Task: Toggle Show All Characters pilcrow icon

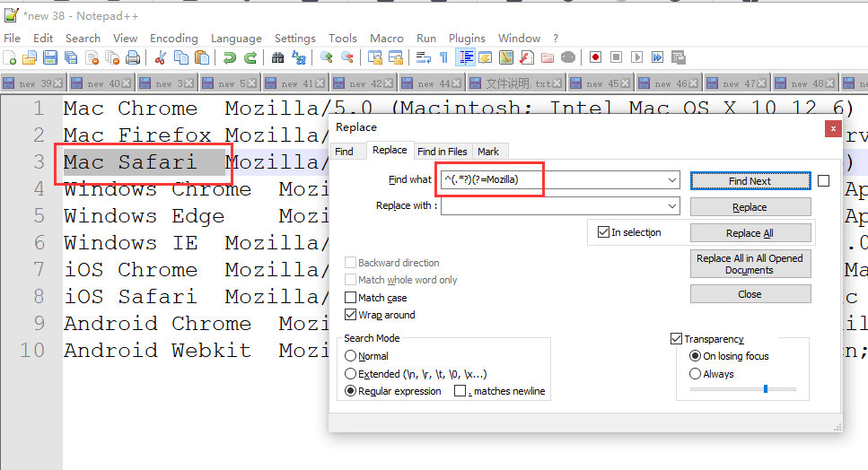Action: 444,57
